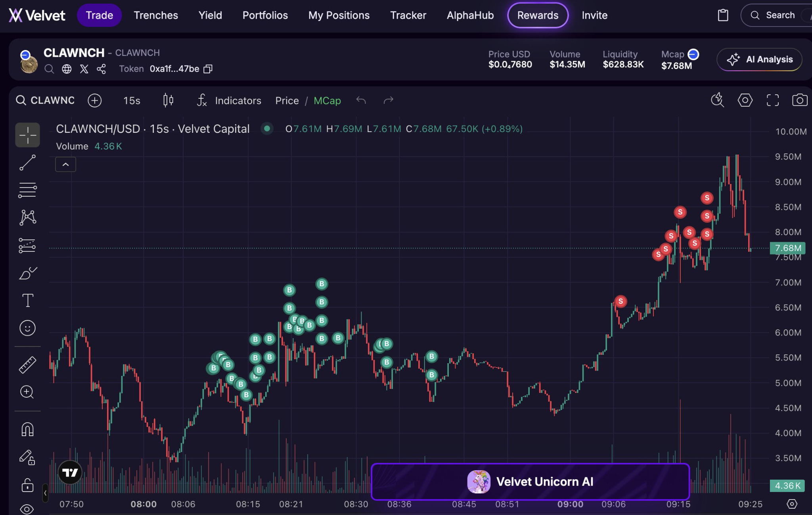812x515 pixels.
Task: Open the Portfolios tab
Action: [265, 15]
